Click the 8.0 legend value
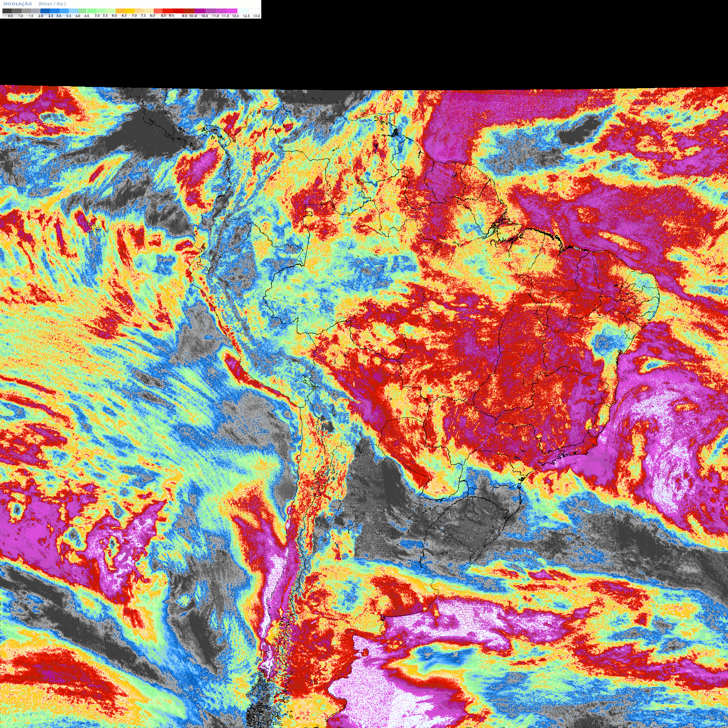The height and width of the screenshot is (728, 728). click(152, 15)
